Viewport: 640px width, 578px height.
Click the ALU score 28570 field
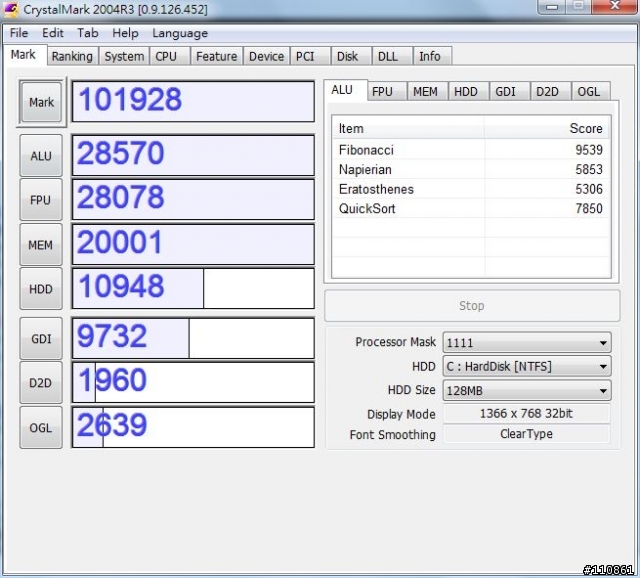[193, 156]
